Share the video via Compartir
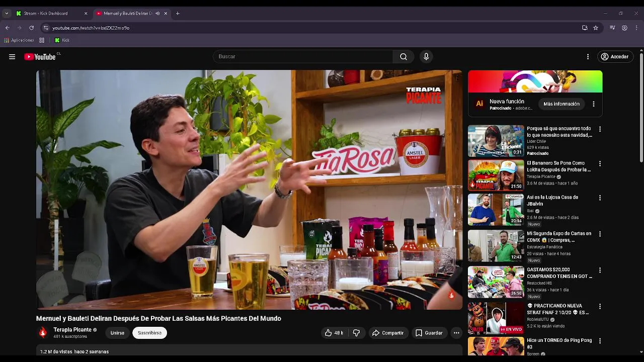The width and height of the screenshot is (644, 362). tap(388, 333)
